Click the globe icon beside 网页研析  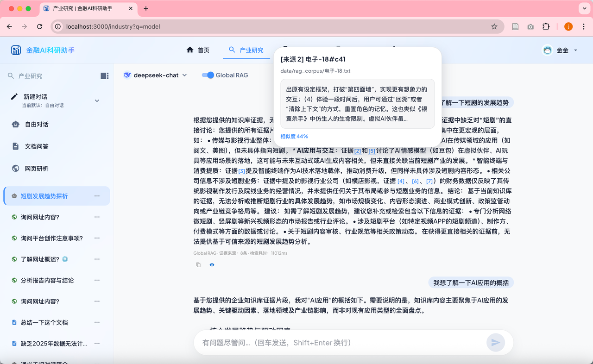[16, 168]
